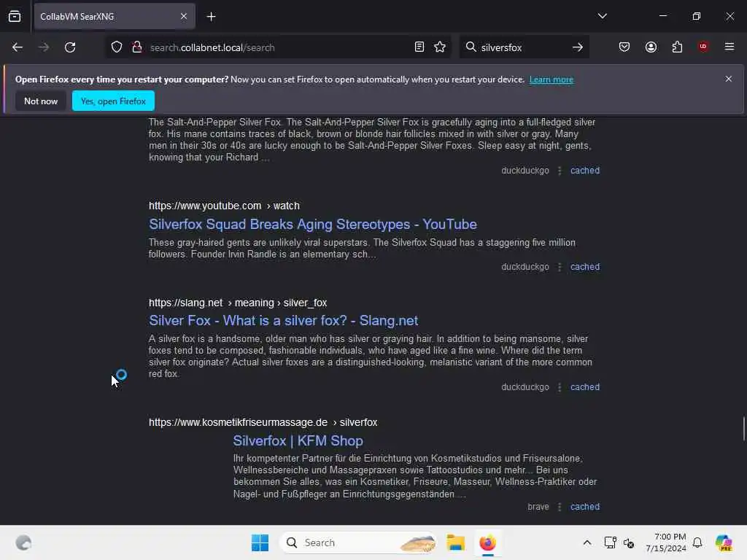The height and width of the screenshot is (560, 747).
Task: Click the duckduckgo label under Slang.net result
Action: coord(525,387)
